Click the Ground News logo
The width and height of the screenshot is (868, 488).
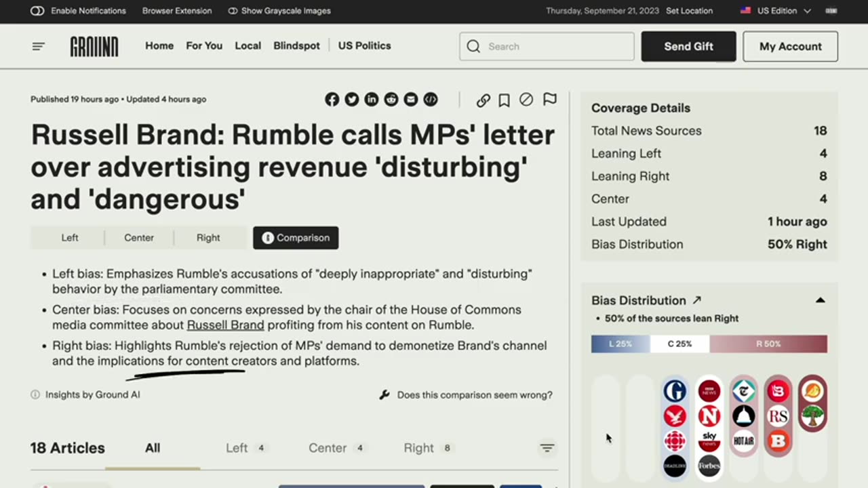coord(94,46)
